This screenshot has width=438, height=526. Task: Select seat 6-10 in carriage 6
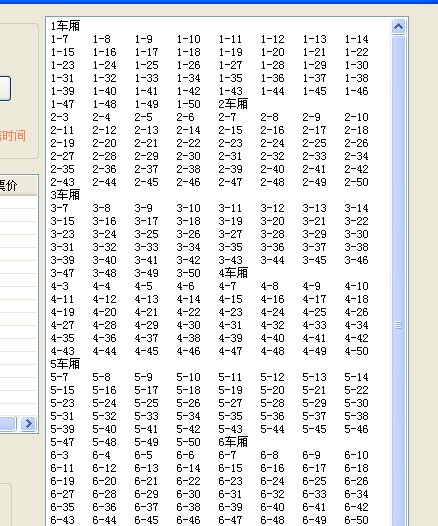(x=356, y=455)
